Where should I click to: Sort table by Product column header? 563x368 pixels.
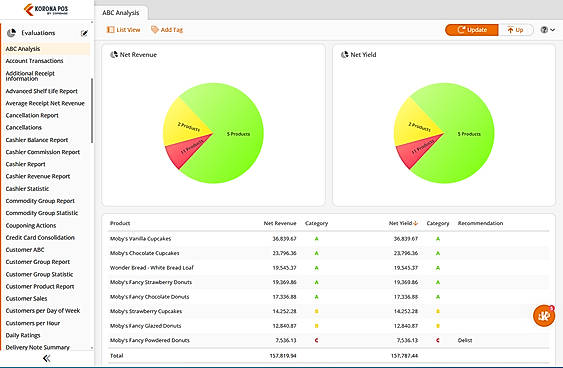click(x=120, y=223)
